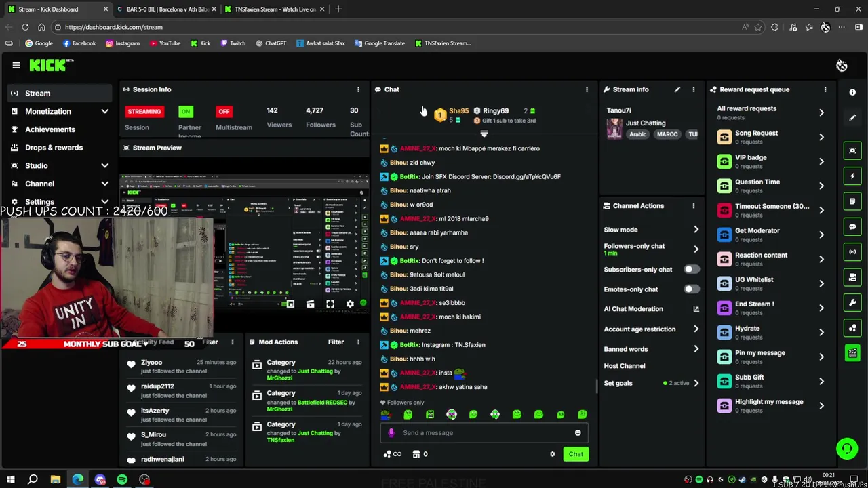Expand Set goals with 2 active
Screen dimensions: 868x488
pyautogui.click(x=696, y=383)
